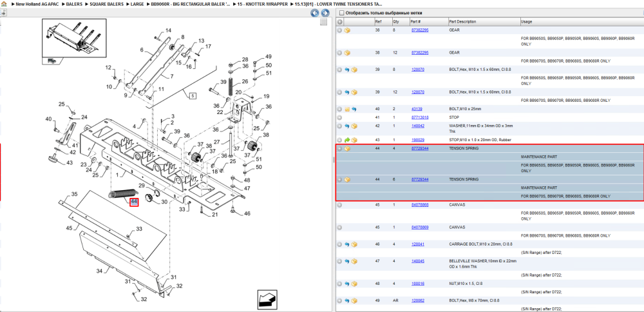Click blue arrow icon for BOLT ref 49
The image size is (644, 312).
(347, 300)
